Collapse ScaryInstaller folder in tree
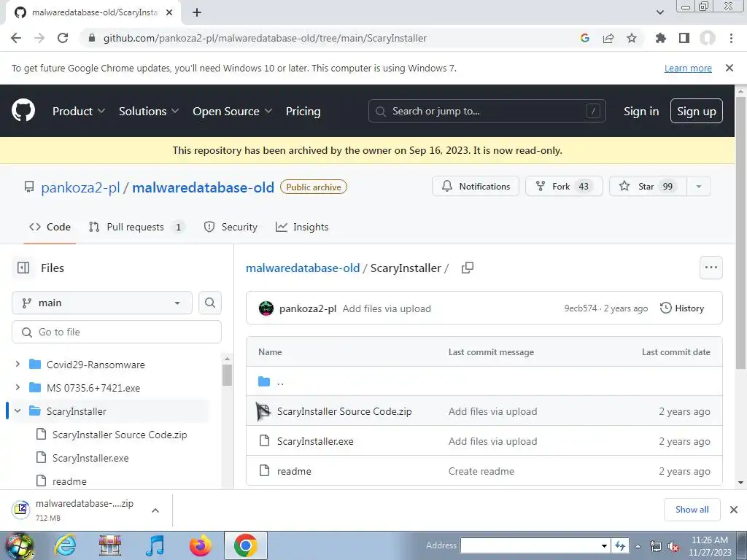747x560 pixels. coord(18,411)
